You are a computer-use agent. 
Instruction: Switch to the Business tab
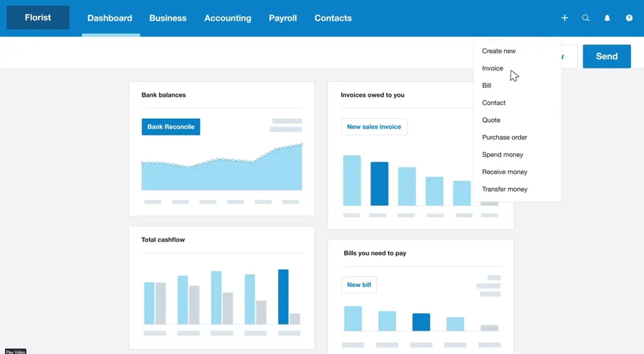coord(167,18)
